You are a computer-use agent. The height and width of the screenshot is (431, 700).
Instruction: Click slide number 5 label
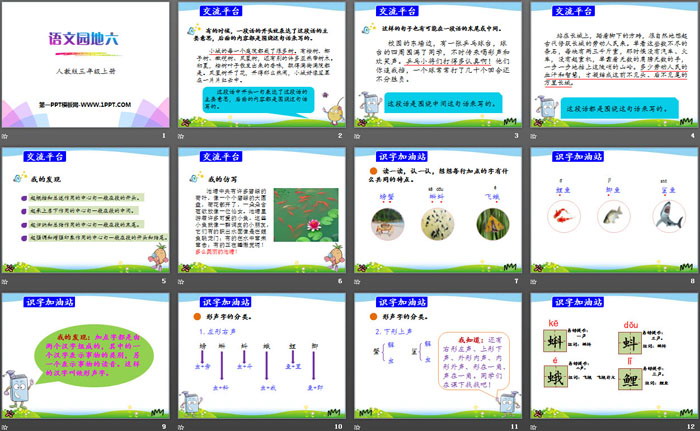tap(164, 281)
